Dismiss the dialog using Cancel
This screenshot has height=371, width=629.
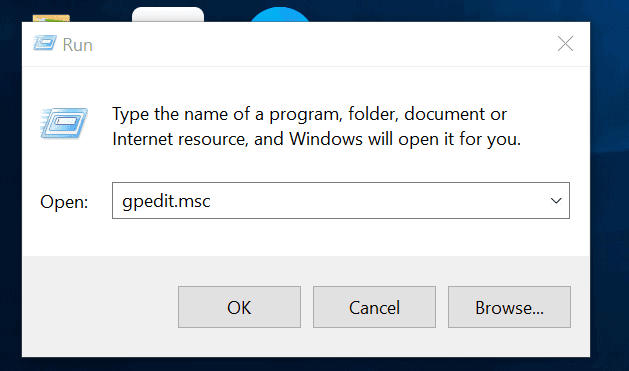pyautogui.click(x=374, y=307)
